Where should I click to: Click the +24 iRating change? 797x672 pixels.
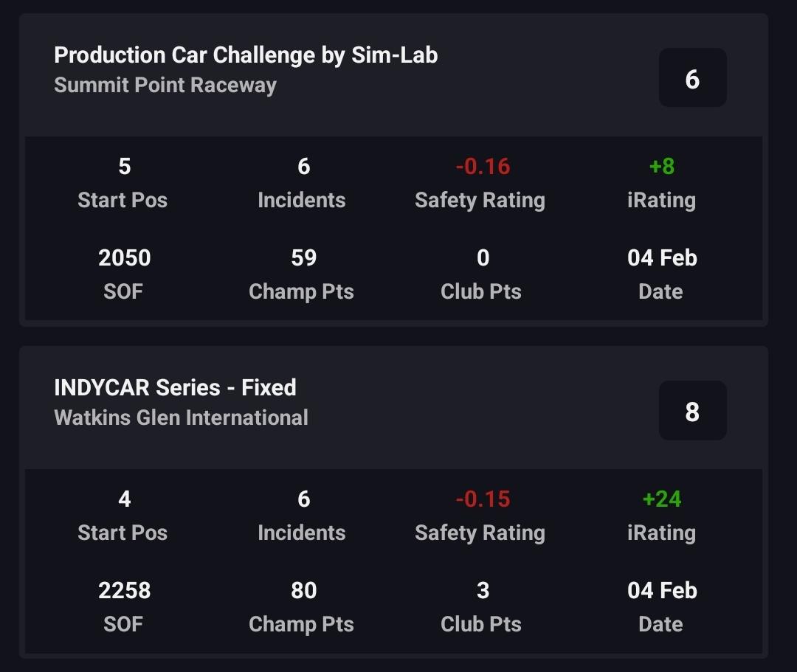coord(662,499)
